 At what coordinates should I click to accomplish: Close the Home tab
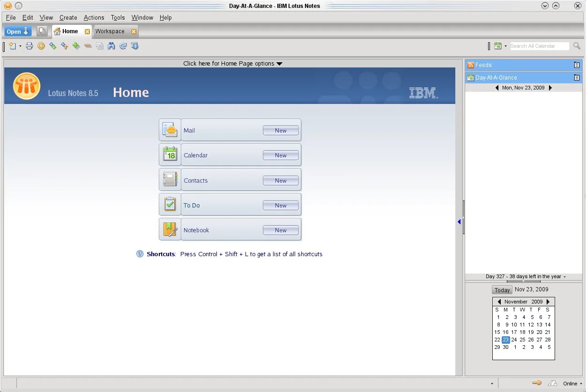pos(87,31)
